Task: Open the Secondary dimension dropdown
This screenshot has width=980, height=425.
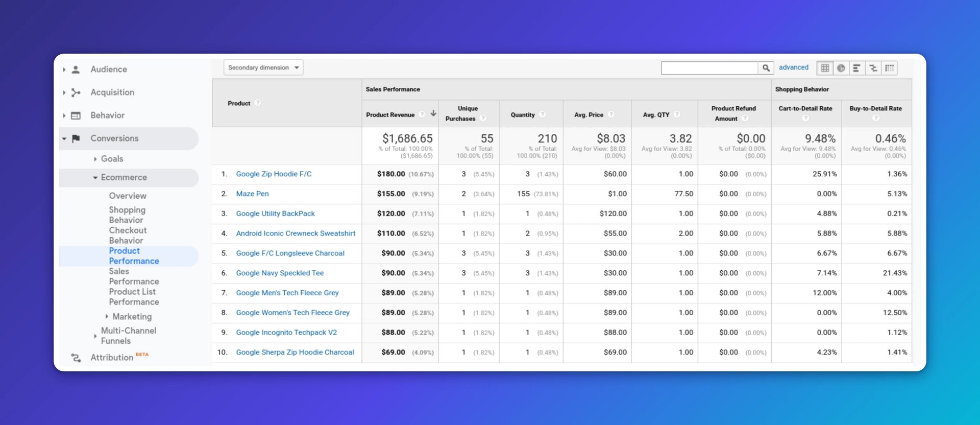Action: pyautogui.click(x=263, y=68)
